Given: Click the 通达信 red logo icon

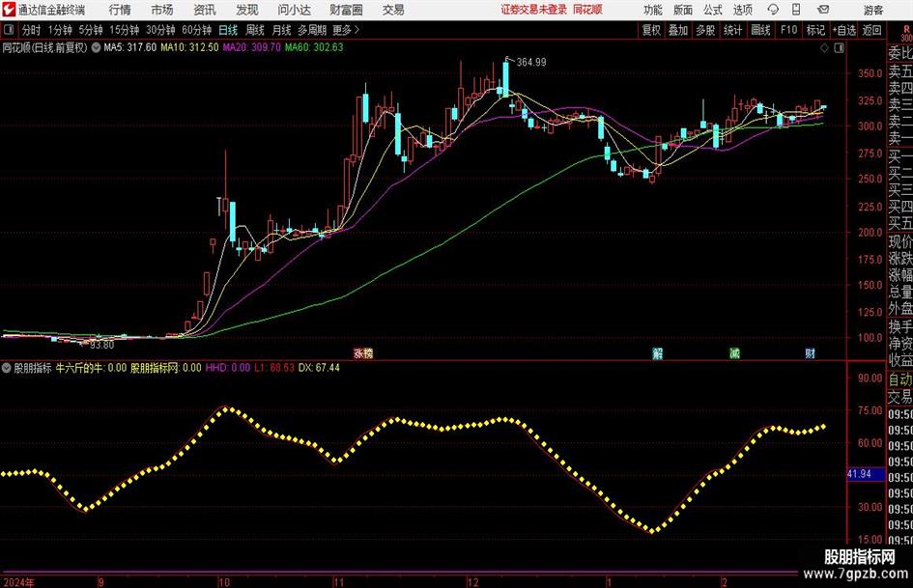Looking at the screenshot, I should click(9, 10).
